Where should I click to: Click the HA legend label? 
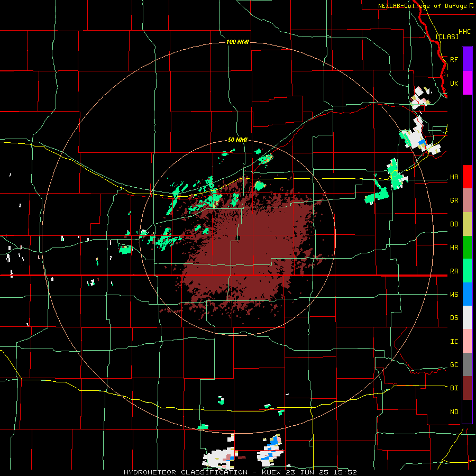coord(454,177)
